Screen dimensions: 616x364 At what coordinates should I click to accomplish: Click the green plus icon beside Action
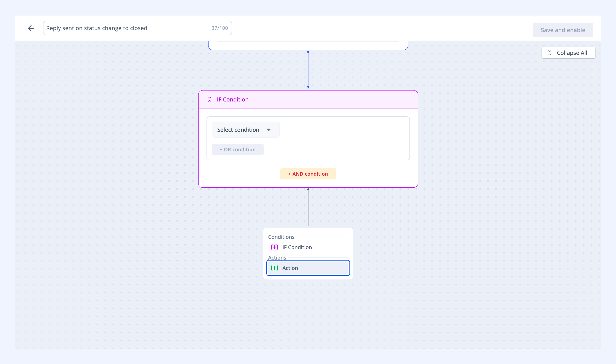(274, 268)
